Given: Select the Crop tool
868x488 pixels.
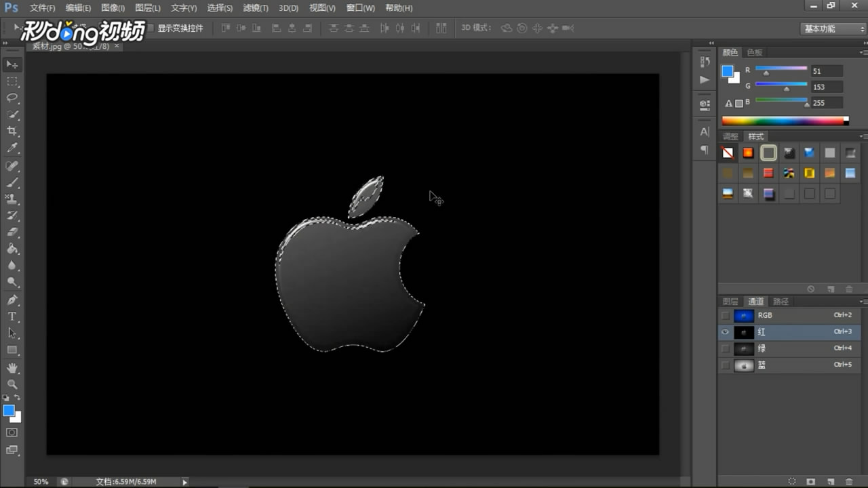Looking at the screenshot, I should coord(12,131).
